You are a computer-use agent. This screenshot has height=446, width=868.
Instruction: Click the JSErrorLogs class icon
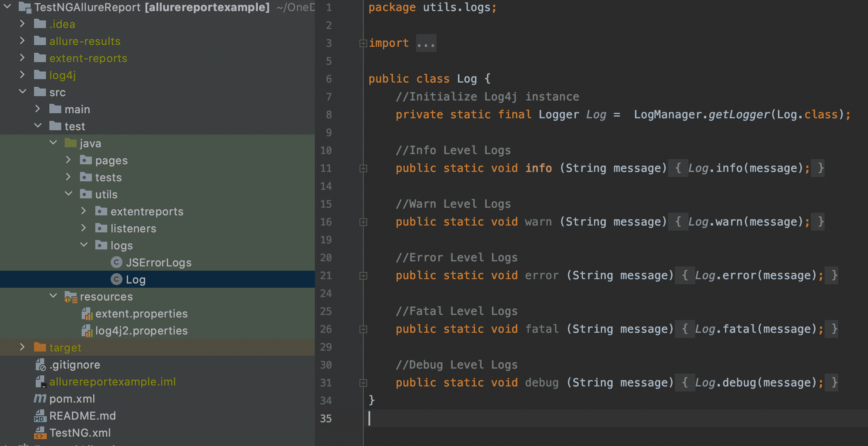click(117, 262)
